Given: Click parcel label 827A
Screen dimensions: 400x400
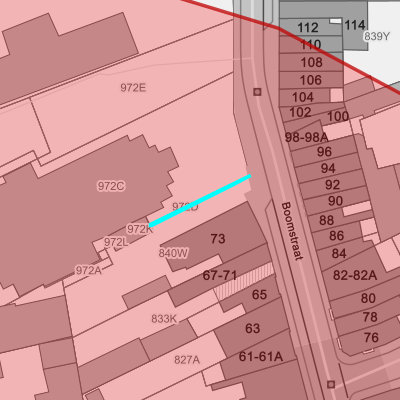Looking at the screenshot, I should click(x=187, y=360).
